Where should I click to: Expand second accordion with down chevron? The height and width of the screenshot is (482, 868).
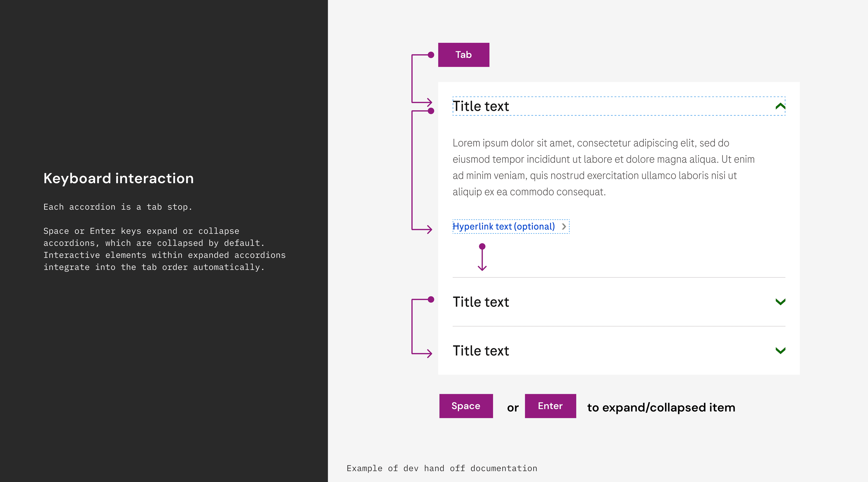(x=780, y=302)
